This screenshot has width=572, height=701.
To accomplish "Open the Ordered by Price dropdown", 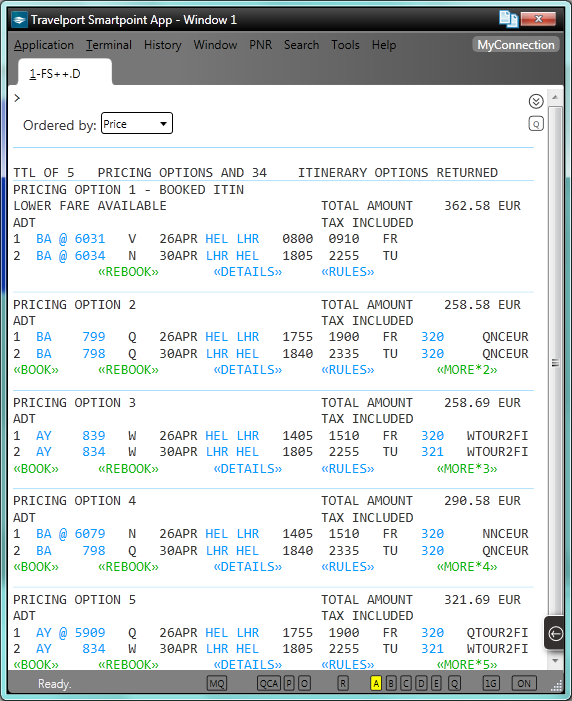I will (x=137, y=123).
